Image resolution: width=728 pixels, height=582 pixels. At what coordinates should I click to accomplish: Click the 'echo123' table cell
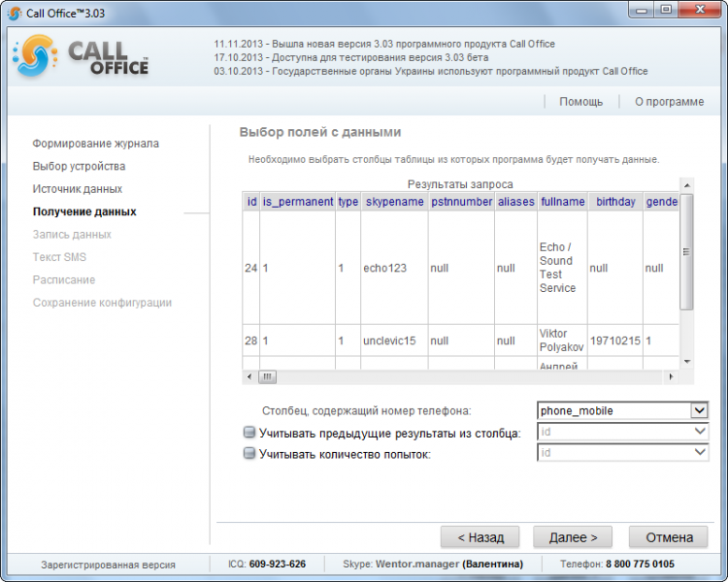click(x=394, y=268)
